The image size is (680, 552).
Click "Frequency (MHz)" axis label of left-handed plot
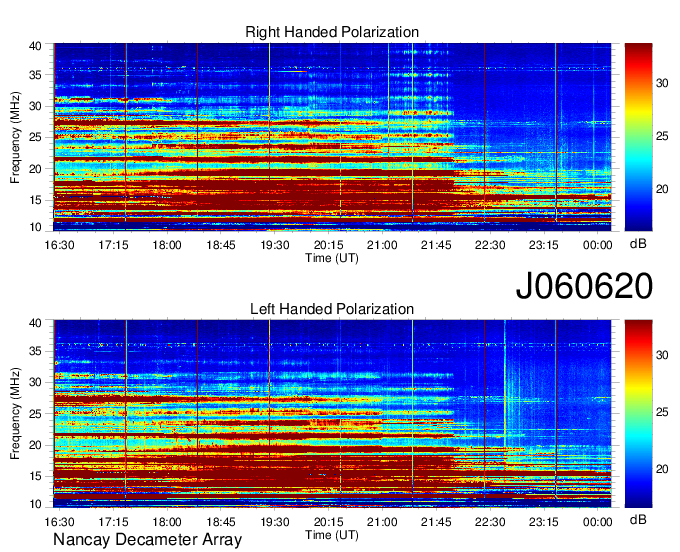[15, 414]
